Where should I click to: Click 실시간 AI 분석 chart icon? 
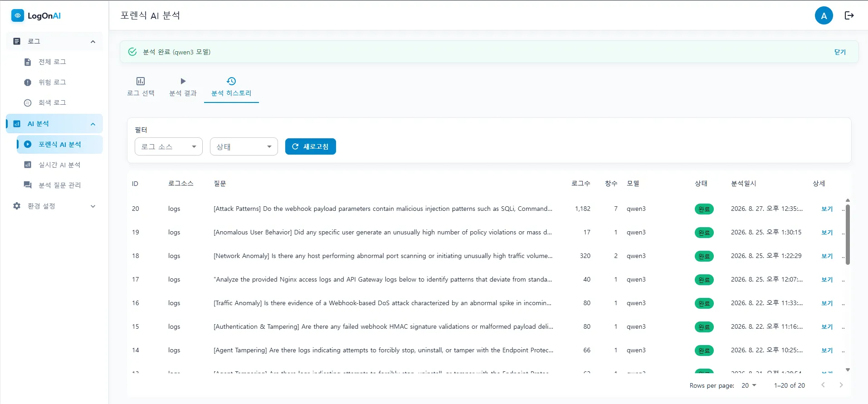pos(28,165)
